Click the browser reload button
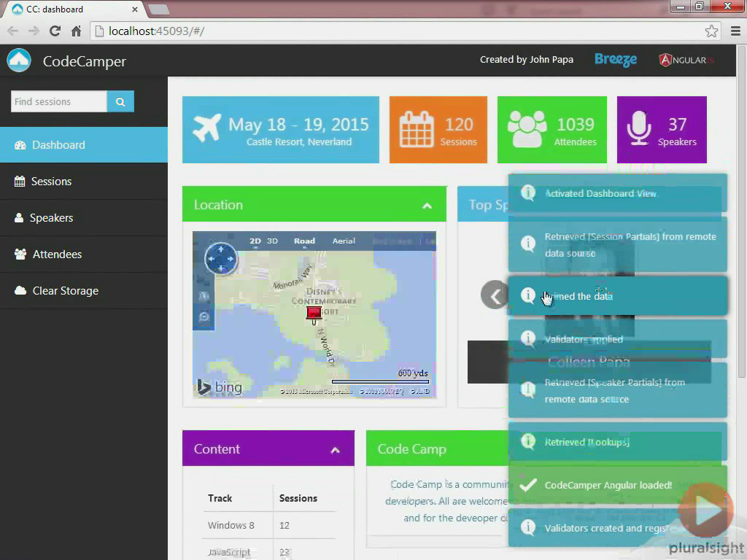747x560 pixels. point(55,31)
